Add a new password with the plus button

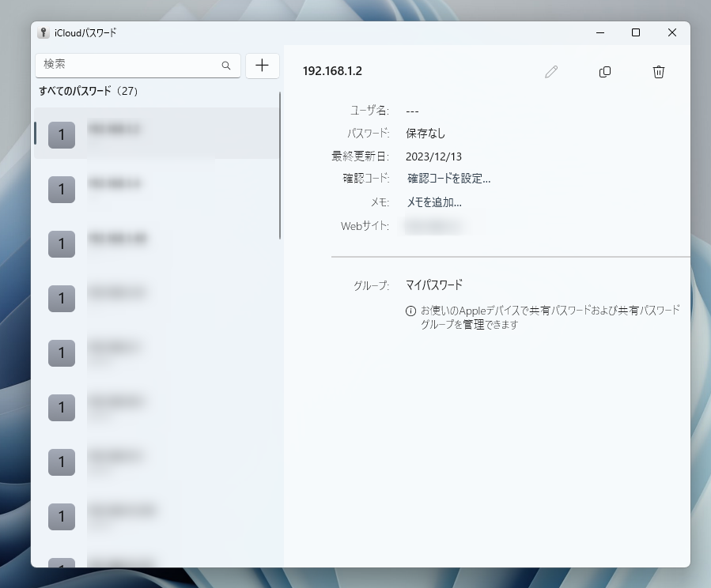coord(262,66)
